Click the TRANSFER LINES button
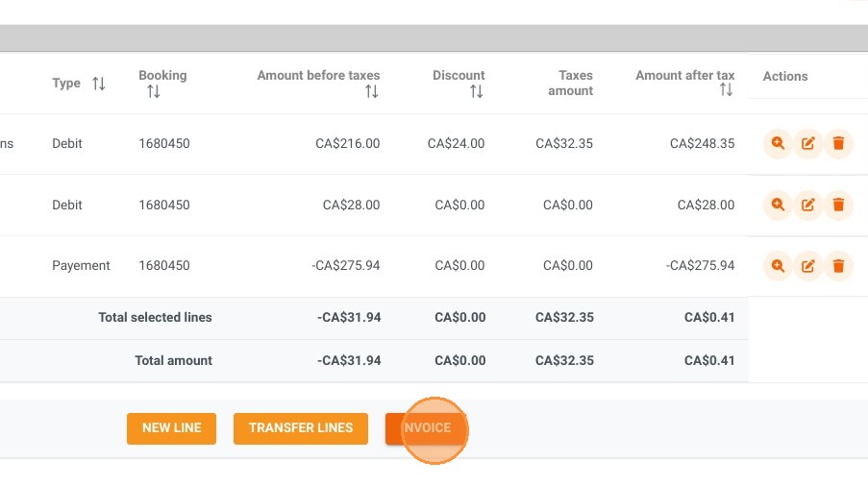Viewport: 868px width, 485px height. point(301,428)
